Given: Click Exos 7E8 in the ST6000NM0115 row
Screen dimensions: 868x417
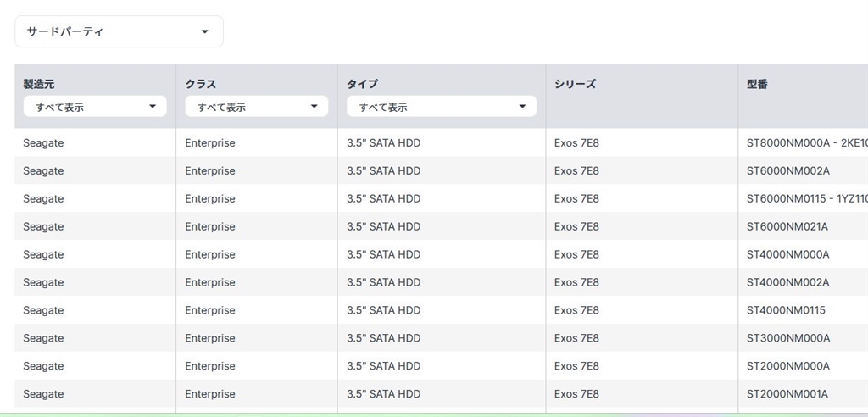Looking at the screenshot, I should click(x=576, y=198).
